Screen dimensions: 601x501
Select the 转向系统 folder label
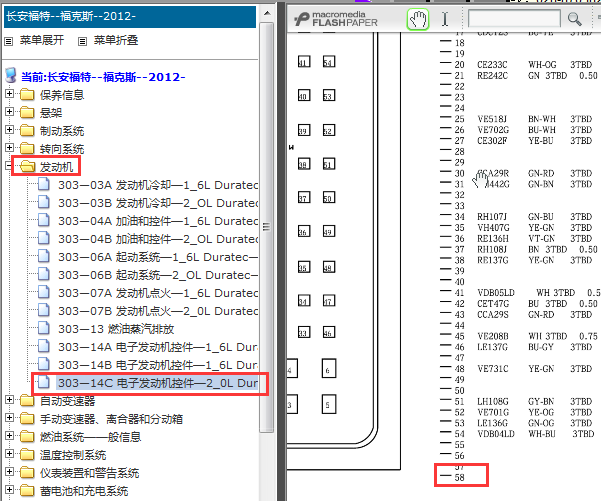[x=62, y=149]
